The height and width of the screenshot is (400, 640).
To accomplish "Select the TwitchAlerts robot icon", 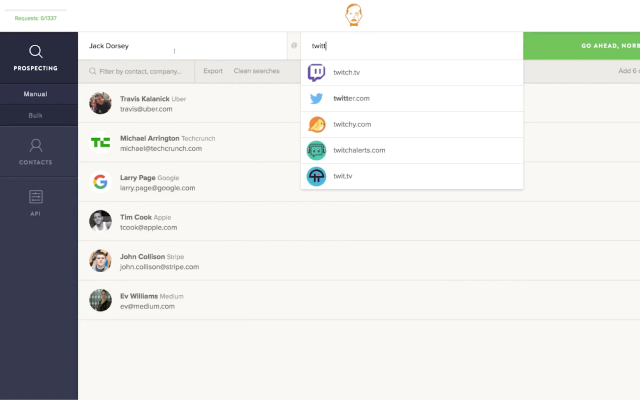I will [x=316, y=150].
